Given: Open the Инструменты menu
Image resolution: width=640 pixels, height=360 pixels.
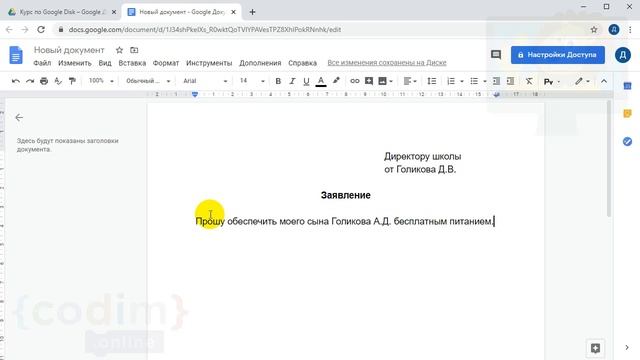Looking at the screenshot, I should pos(209,63).
